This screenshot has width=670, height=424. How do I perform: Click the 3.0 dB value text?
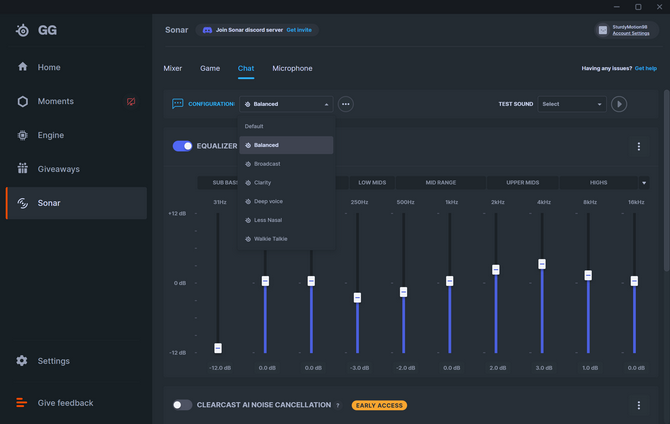tap(544, 368)
